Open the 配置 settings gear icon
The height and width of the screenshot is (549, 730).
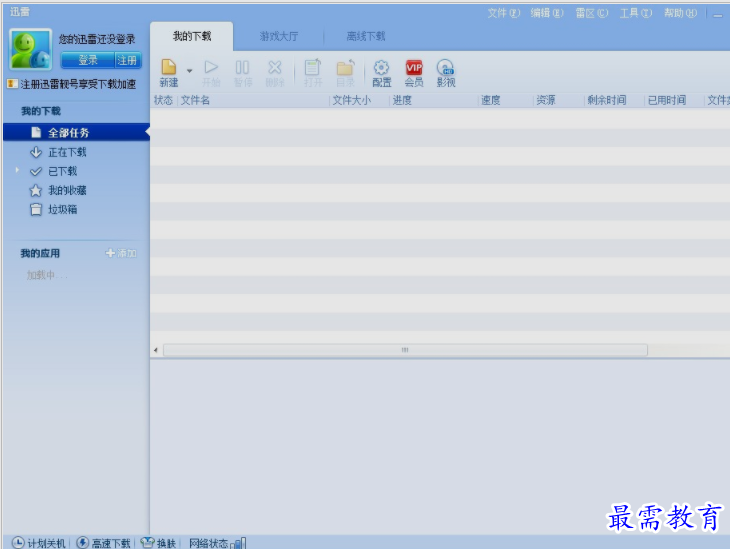381,73
